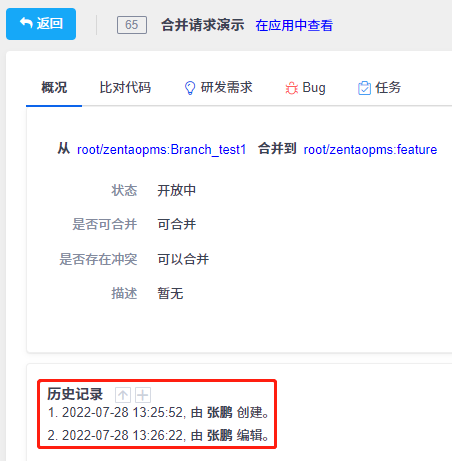Click the lightbulb icon beside 研发需求
This screenshot has width=452, height=461.
pyautogui.click(x=190, y=88)
